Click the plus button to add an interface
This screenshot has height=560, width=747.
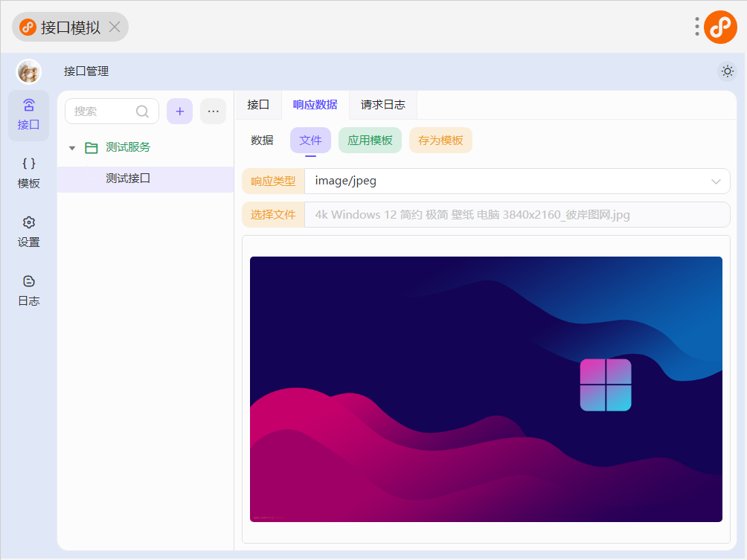179,112
